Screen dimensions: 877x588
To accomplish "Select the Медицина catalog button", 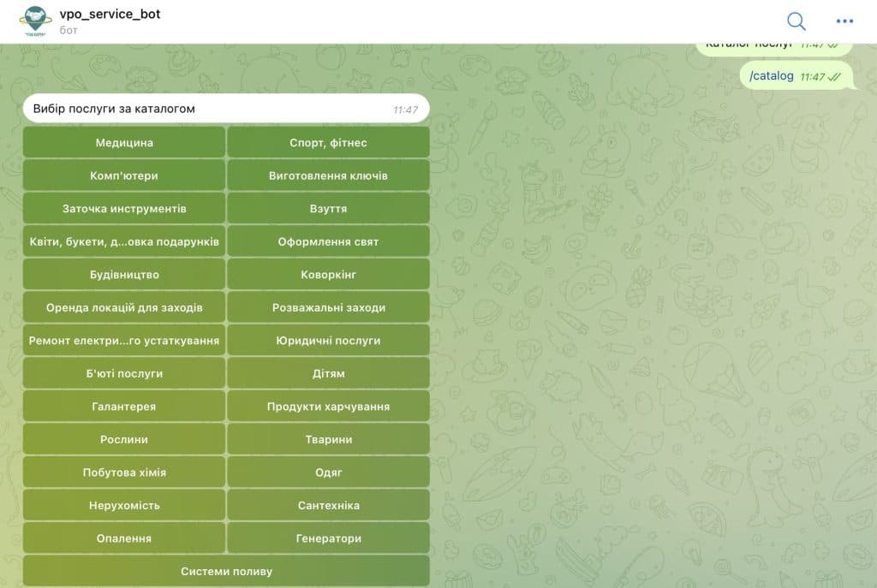I will 124,143.
